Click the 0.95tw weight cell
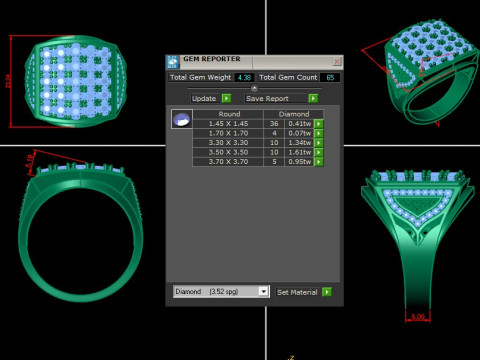The width and height of the screenshot is (480, 360). (299, 162)
